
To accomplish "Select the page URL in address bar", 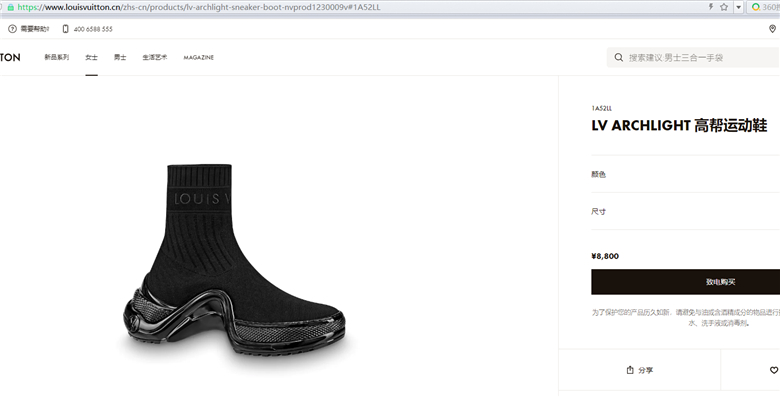I will tap(199, 7).
